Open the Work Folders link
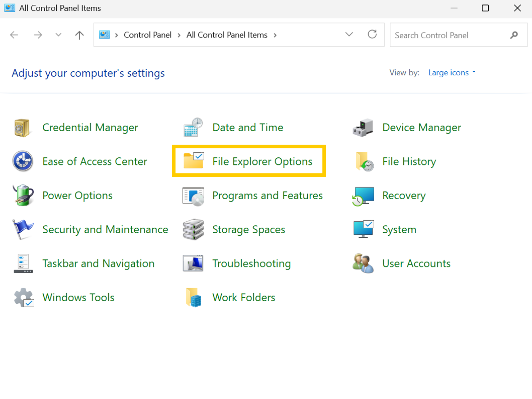The height and width of the screenshot is (399, 532). (243, 297)
